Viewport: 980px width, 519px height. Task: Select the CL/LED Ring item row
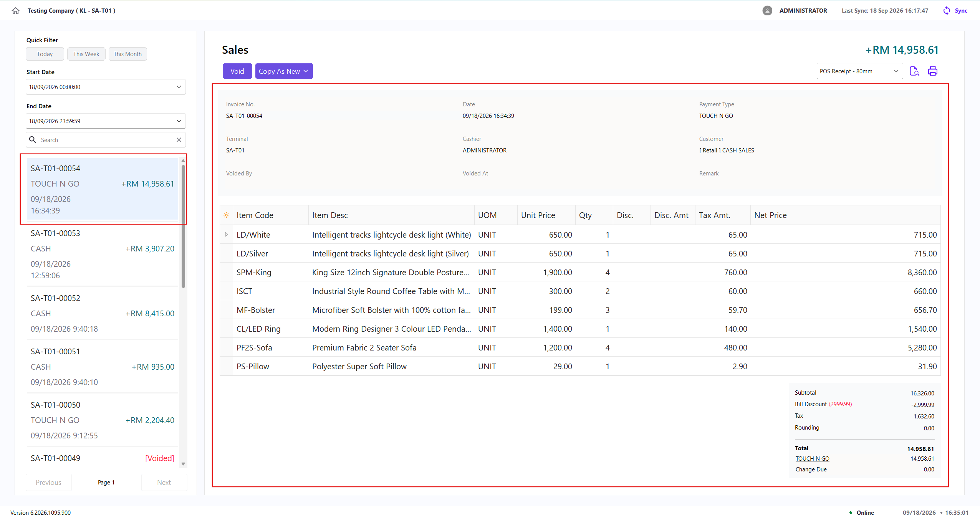[x=580, y=329]
